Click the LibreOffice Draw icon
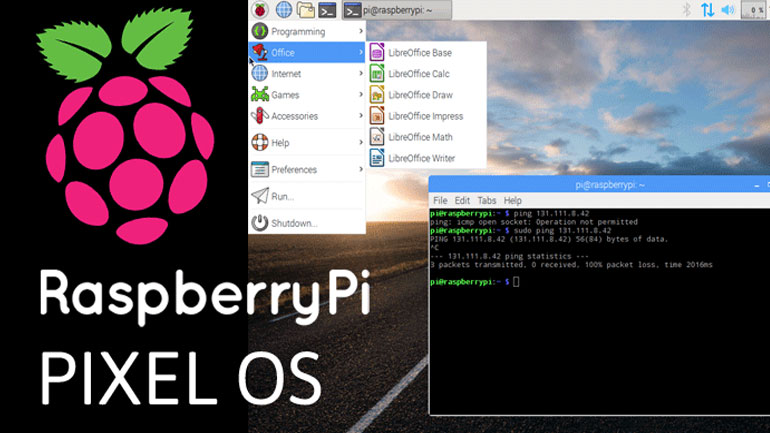 (377, 94)
